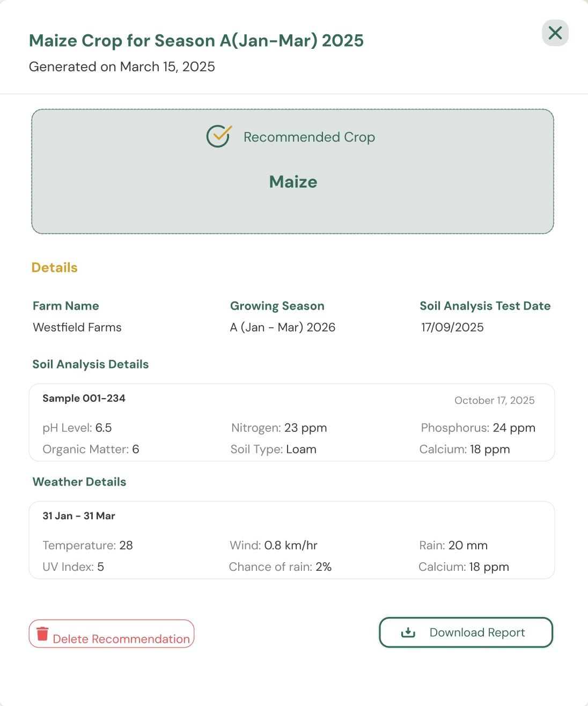Click the Sample 001-234 heading
The height and width of the screenshot is (706, 588).
pos(84,398)
